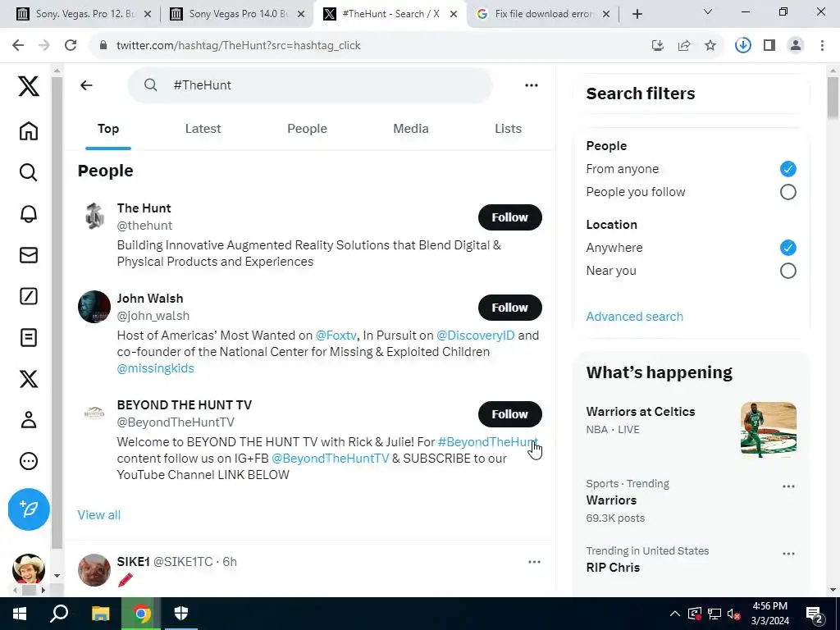Select Anywhere location radio option

[788, 248]
